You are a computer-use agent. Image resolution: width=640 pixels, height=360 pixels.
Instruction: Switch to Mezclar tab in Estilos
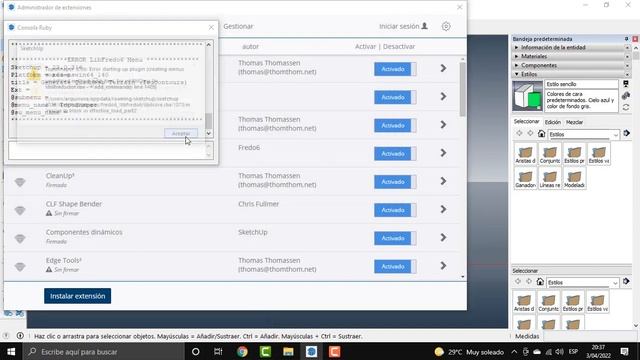coord(574,122)
